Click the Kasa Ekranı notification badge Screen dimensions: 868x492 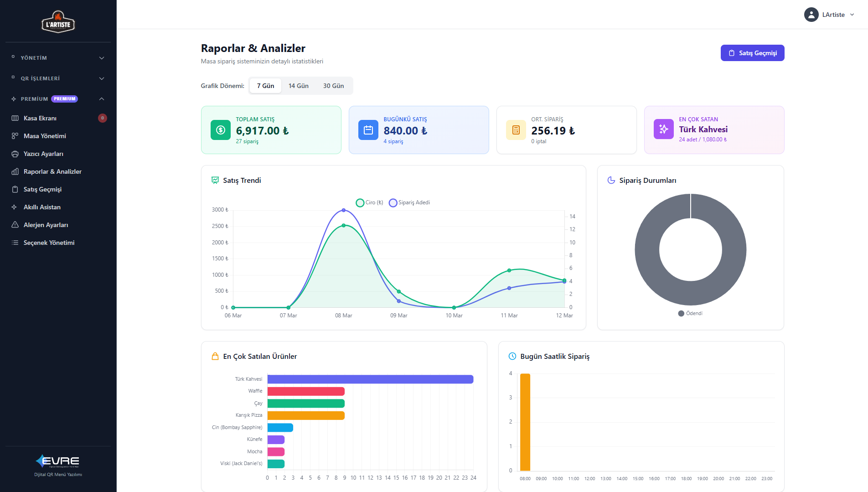tap(103, 118)
